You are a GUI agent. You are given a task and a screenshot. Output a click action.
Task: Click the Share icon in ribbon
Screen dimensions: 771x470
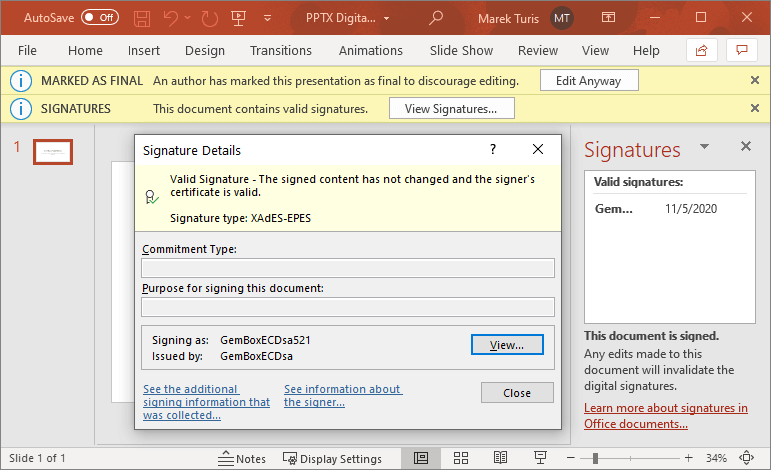(702, 50)
